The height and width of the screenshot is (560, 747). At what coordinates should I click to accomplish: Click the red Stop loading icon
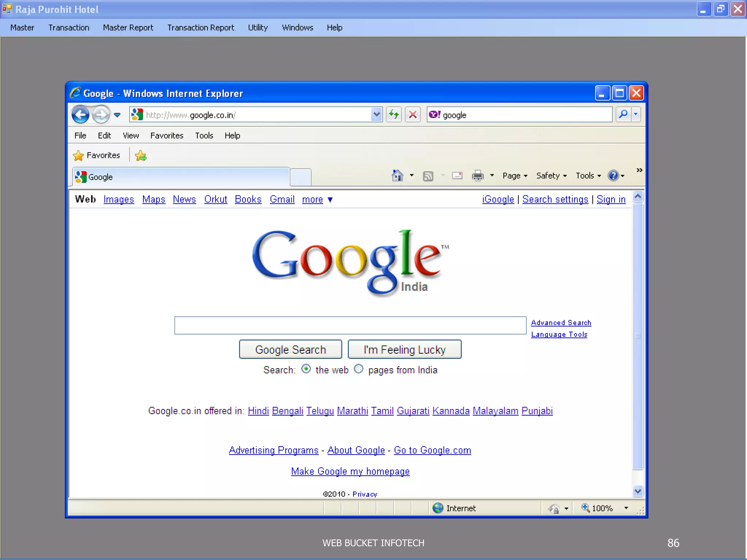click(x=413, y=114)
